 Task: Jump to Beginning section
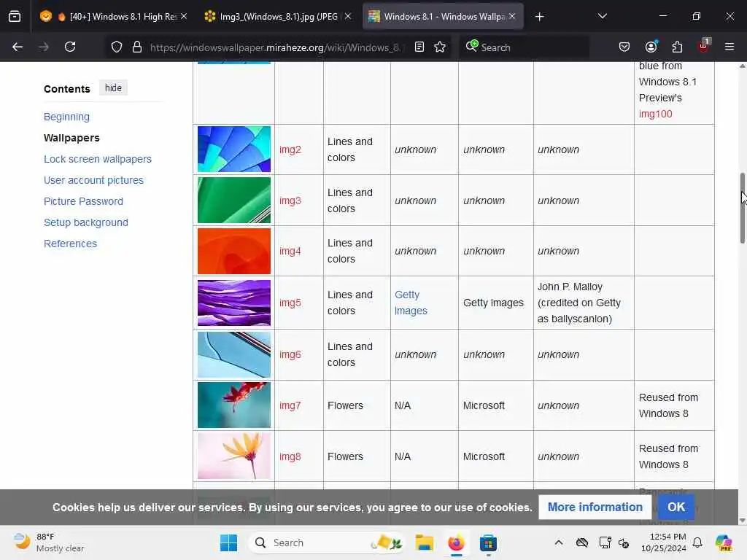coord(66,117)
